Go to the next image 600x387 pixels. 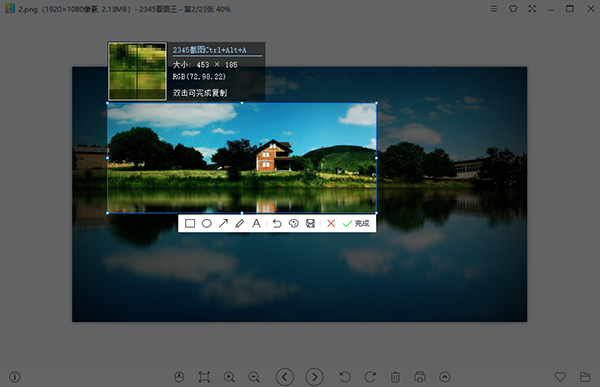coord(315,377)
